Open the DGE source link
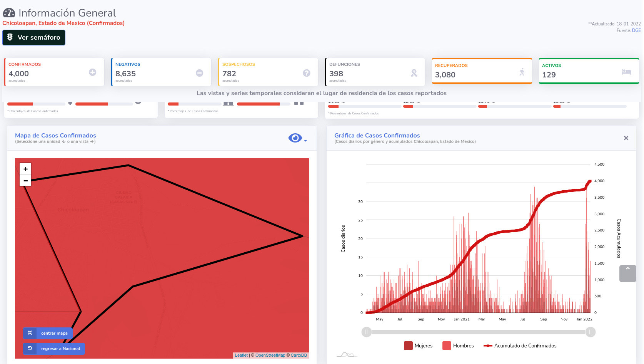Viewport: 644px width, 364px height. tap(636, 30)
